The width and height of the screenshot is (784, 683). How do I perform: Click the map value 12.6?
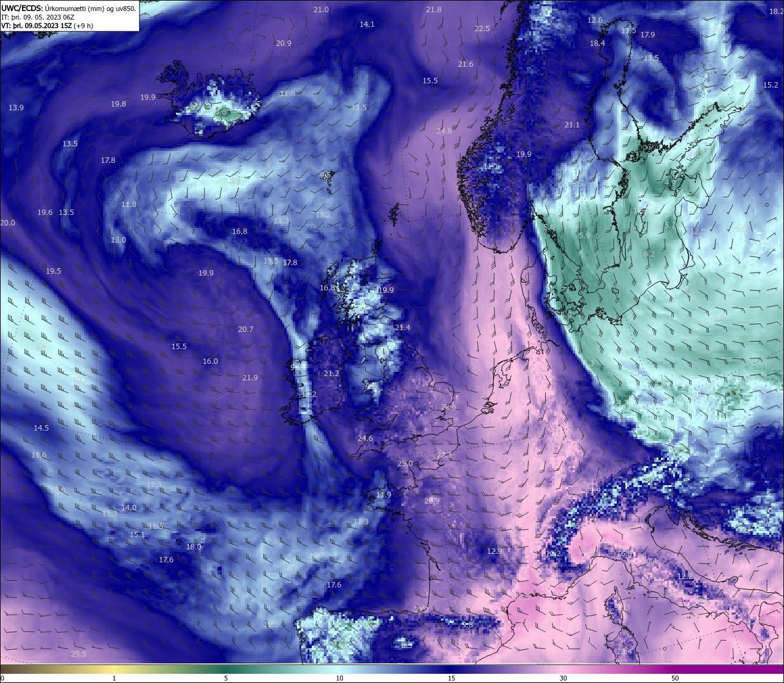click(595, 20)
